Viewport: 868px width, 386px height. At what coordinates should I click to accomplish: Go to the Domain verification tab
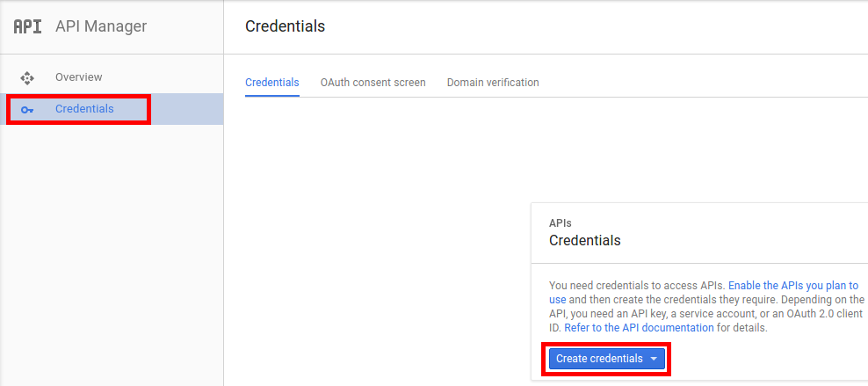(x=493, y=83)
